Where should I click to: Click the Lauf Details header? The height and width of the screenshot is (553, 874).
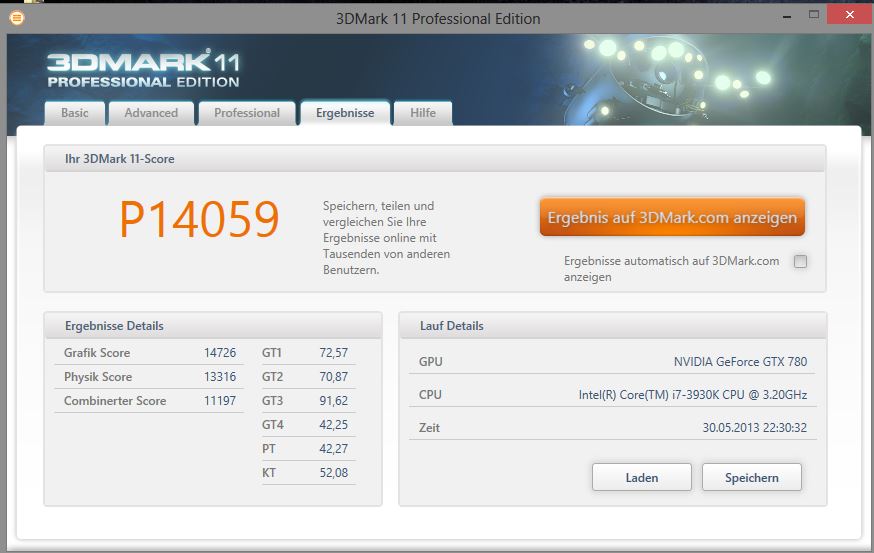(x=451, y=326)
